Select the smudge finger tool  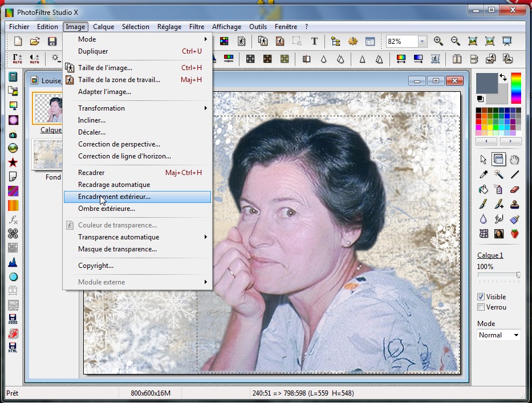coord(499,219)
